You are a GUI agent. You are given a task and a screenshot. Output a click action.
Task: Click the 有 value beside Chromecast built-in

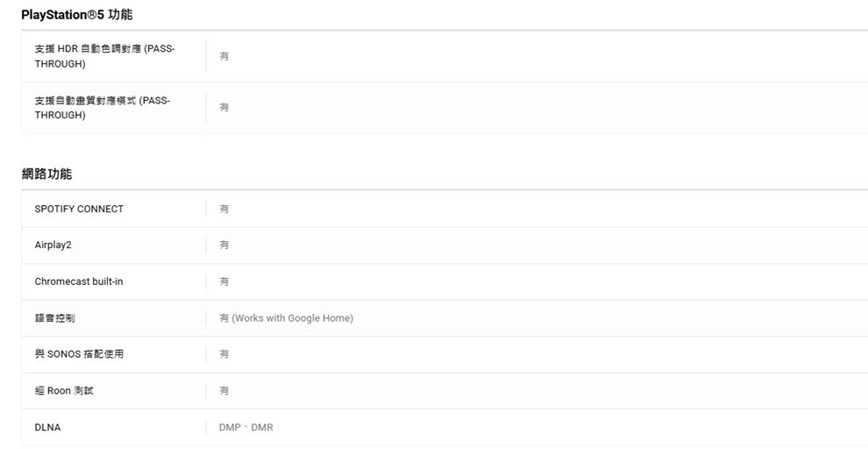tap(224, 282)
